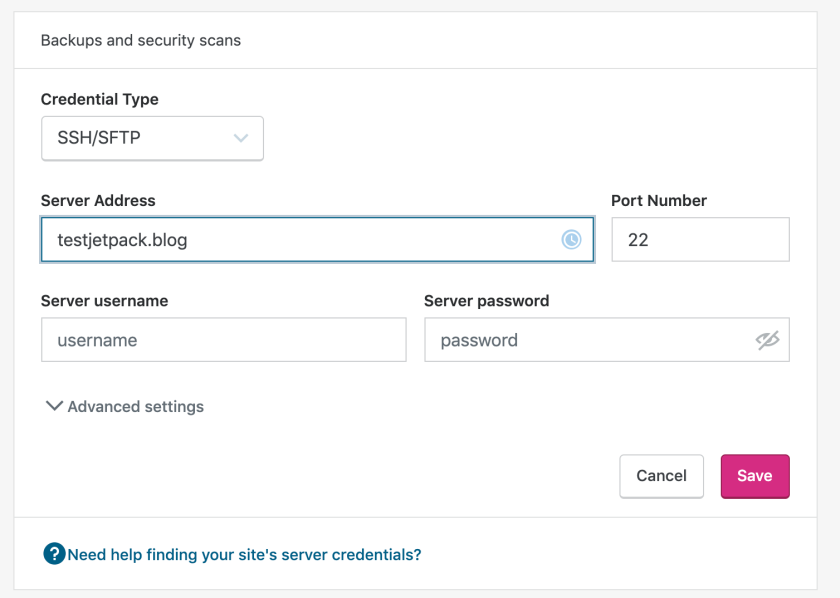Click the Server Address field showing testjetpack.blog
Viewport: 840px width, 598px height.
[300, 239]
